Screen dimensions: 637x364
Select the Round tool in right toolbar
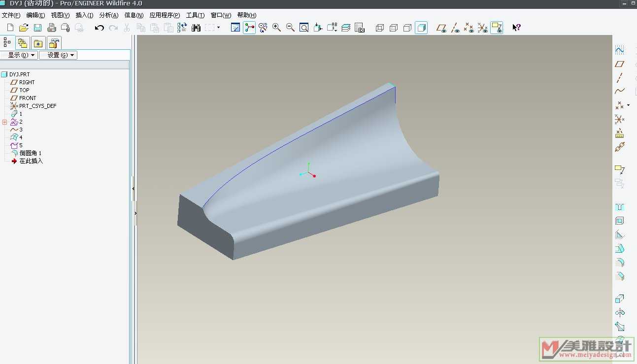click(620, 263)
